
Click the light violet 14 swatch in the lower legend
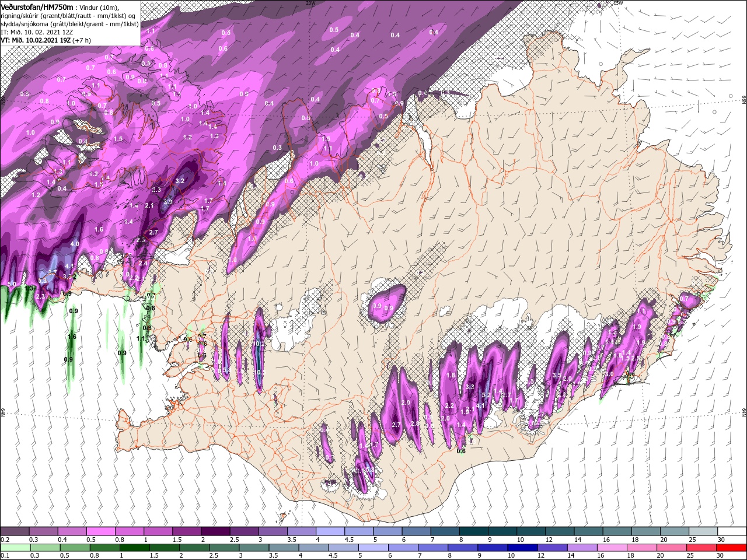[x=582, y=548]
